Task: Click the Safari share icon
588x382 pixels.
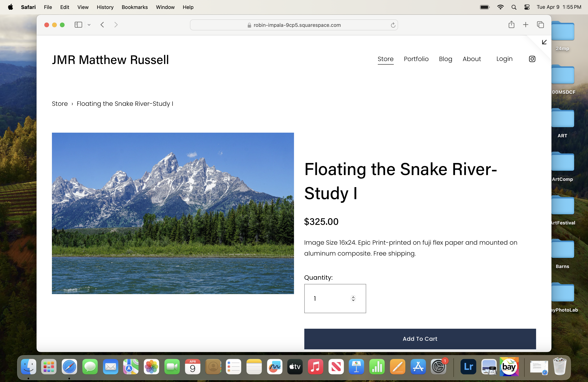Action: tap(511, 25)
